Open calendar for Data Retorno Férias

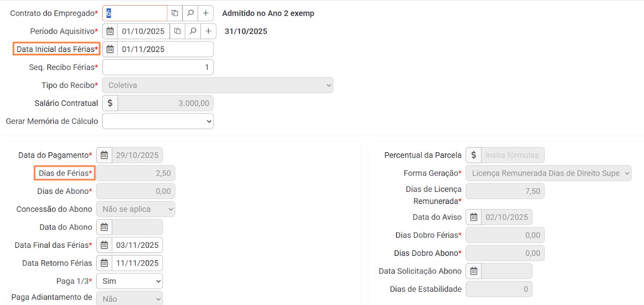click(104, 263)
